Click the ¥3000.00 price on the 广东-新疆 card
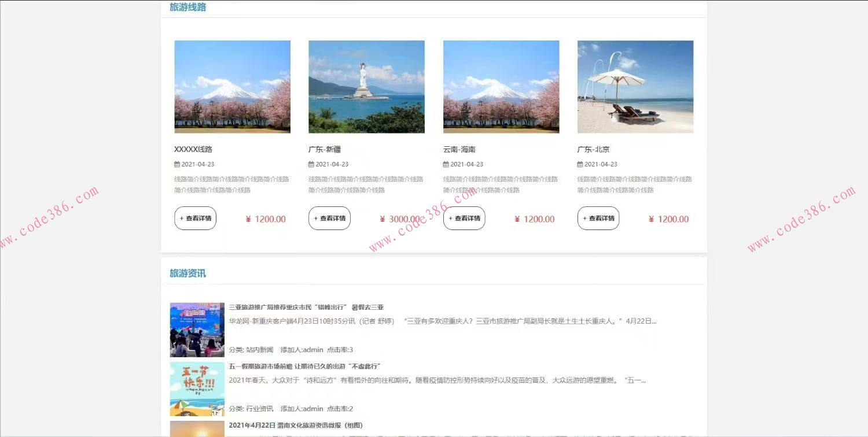The height and width of the screenshot is (437, 868). (399, 218)
